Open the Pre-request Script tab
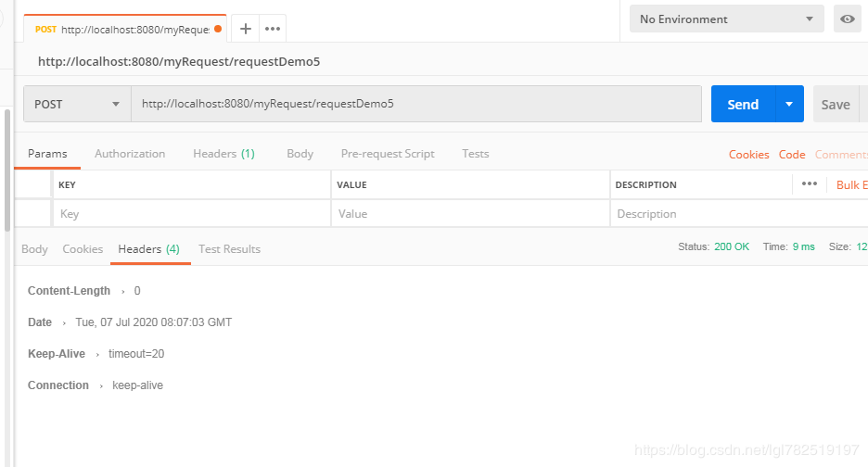Screen dimensions: 868x467 point(388,154)
